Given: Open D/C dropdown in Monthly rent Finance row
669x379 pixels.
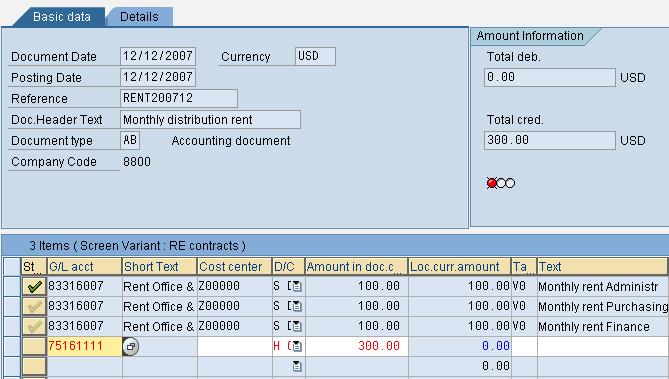Looking at the screenshot, I should coord(297,327).
